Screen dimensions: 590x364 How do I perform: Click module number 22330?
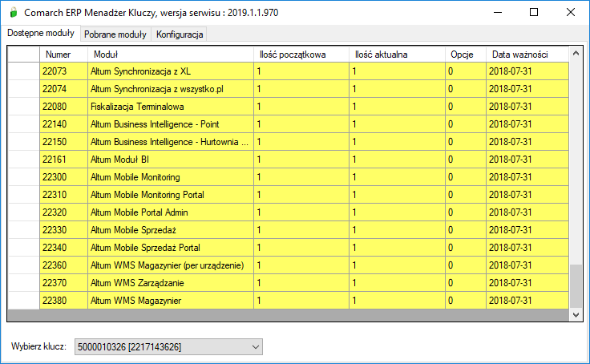pos(63,230)
